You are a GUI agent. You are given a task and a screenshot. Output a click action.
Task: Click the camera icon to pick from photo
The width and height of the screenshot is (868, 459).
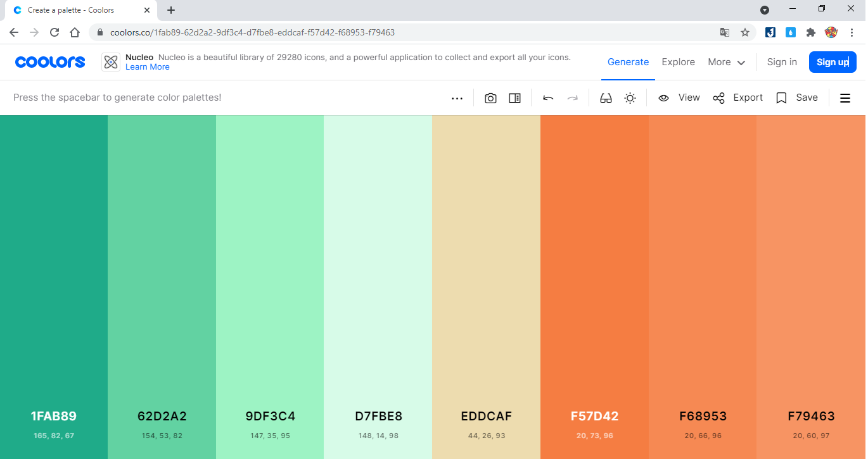point(490,98)
